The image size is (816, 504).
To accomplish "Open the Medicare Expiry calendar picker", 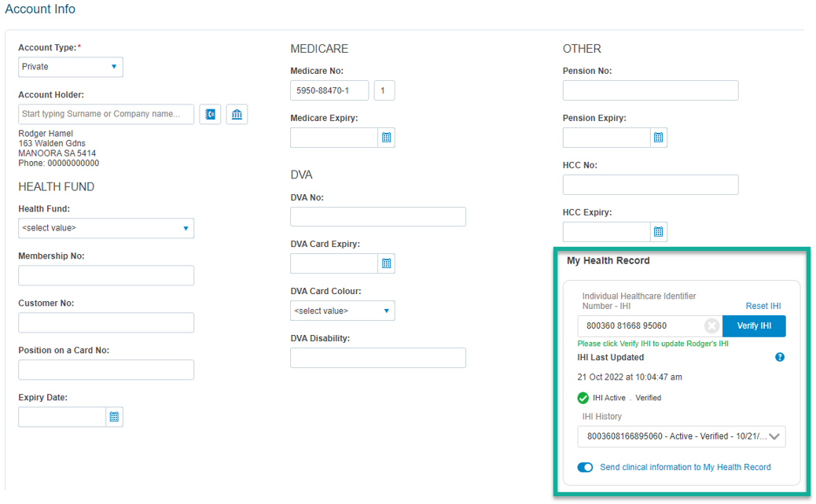I will pyautogui.click(x=386, y=138).
